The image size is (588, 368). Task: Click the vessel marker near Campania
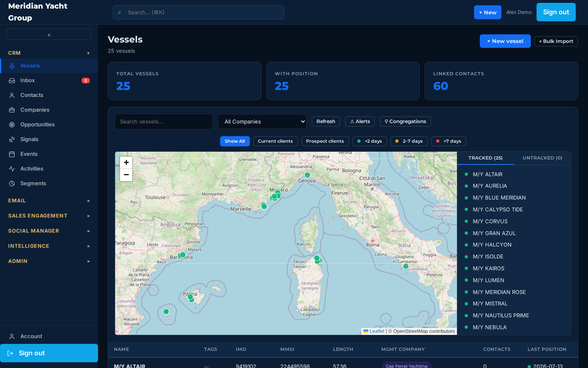coord(406,266)
